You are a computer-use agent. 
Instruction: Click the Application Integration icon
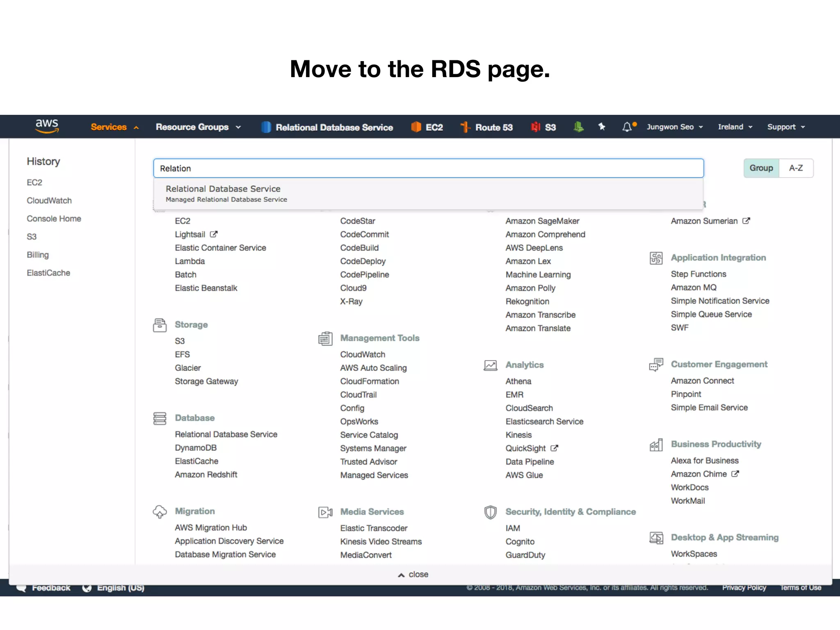pyautogui.click(x=656, y=258)
